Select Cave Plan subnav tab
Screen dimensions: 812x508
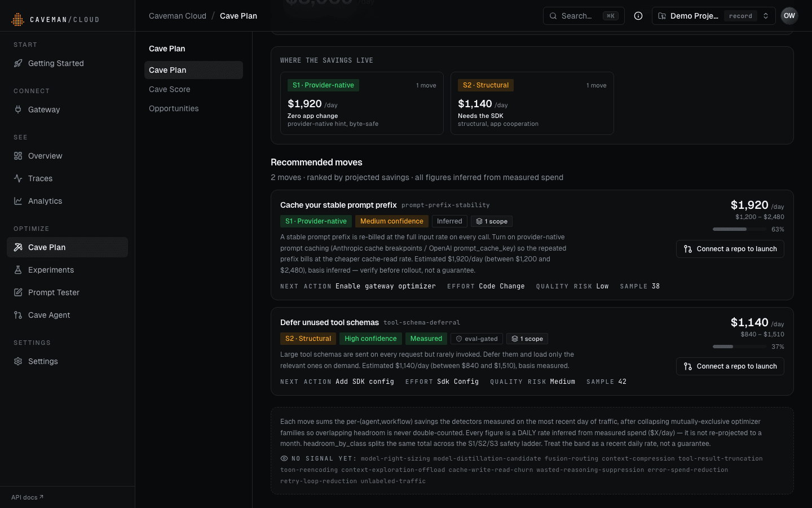[x=193, y=70]
